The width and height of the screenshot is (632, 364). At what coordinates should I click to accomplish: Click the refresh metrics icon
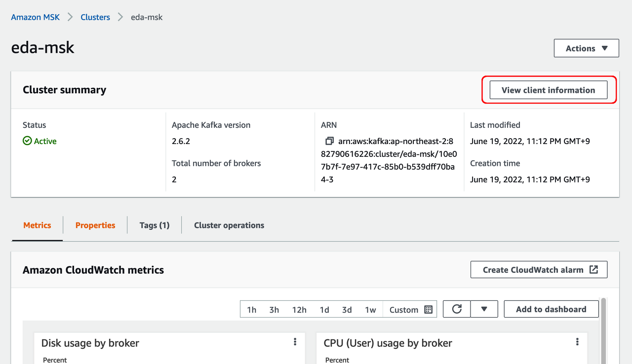457,309
